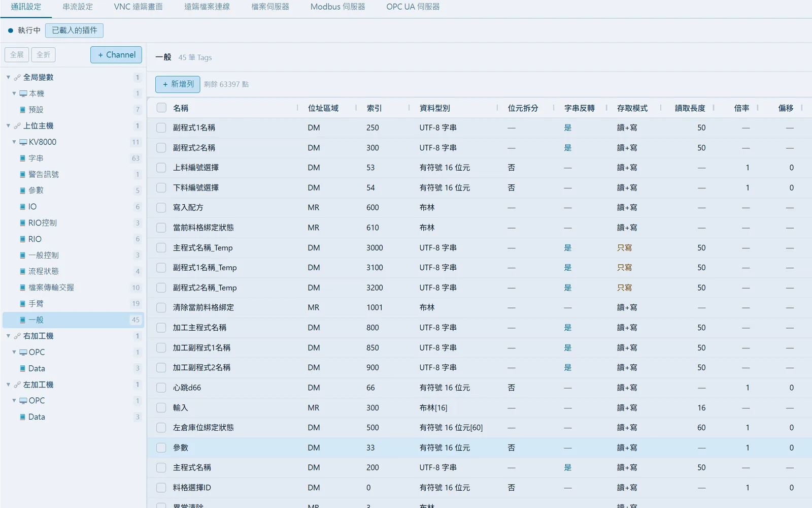812x508 pixels.
Task: Click the Data group icon under 右加工機
Action: point(22,368)
